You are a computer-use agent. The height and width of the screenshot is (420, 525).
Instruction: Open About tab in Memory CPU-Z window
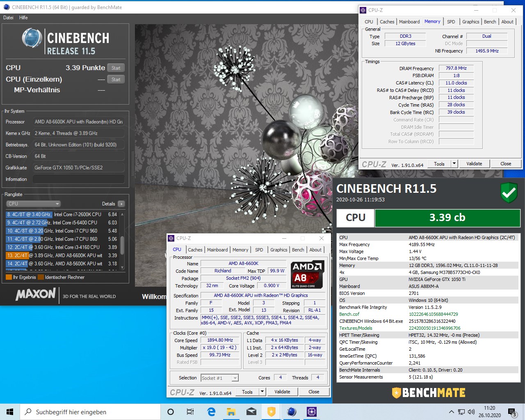click(507, 22)
